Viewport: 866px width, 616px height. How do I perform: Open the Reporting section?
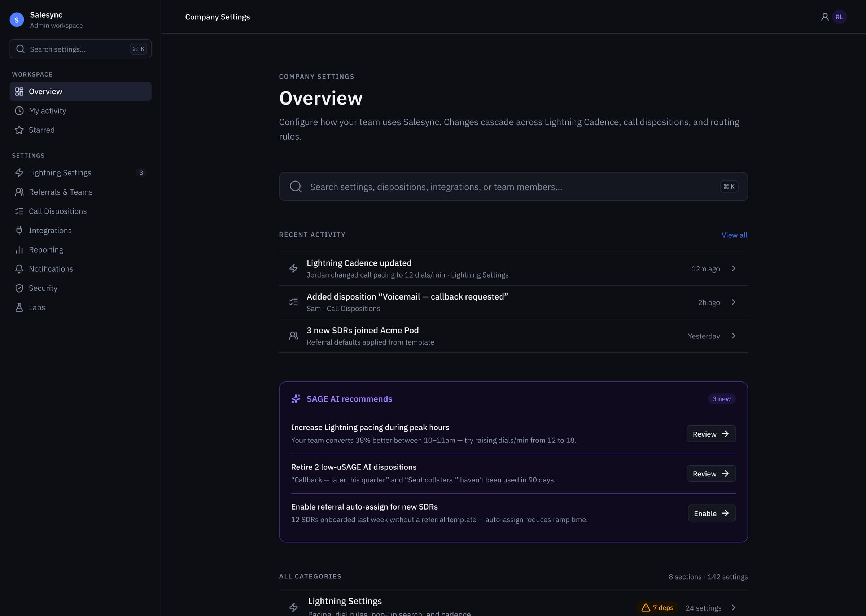tap(80, 250)
